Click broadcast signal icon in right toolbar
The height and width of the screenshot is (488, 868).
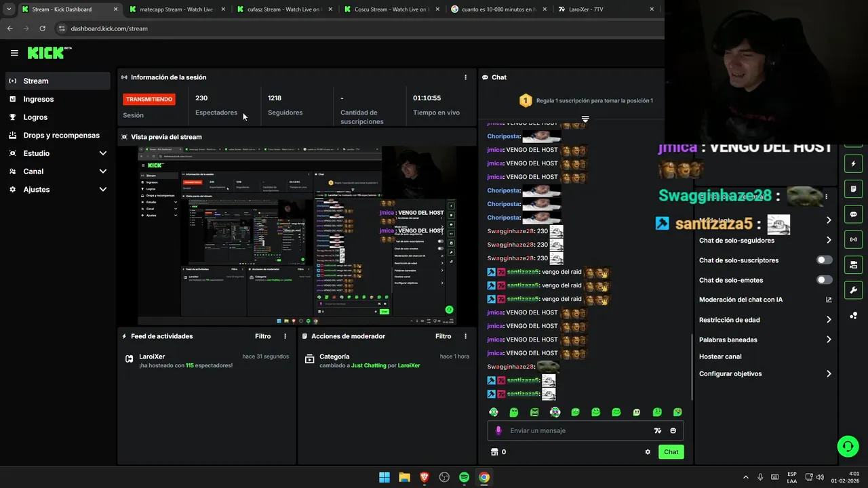853,239
